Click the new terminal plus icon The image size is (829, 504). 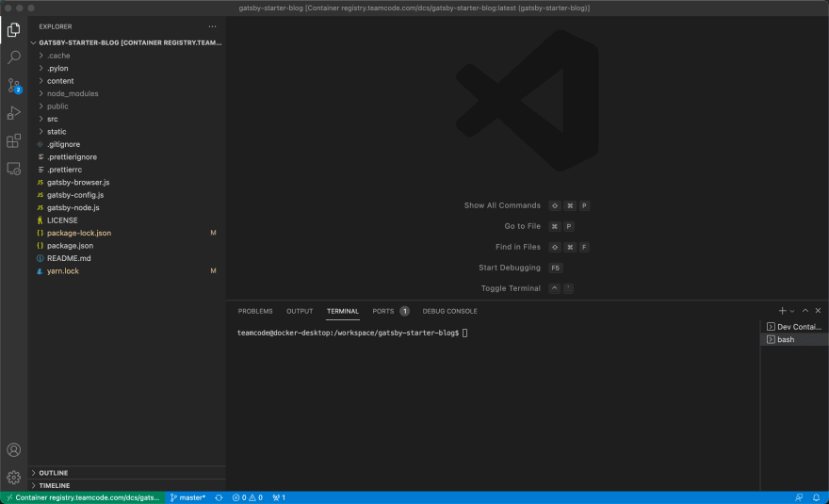(782, 311)
